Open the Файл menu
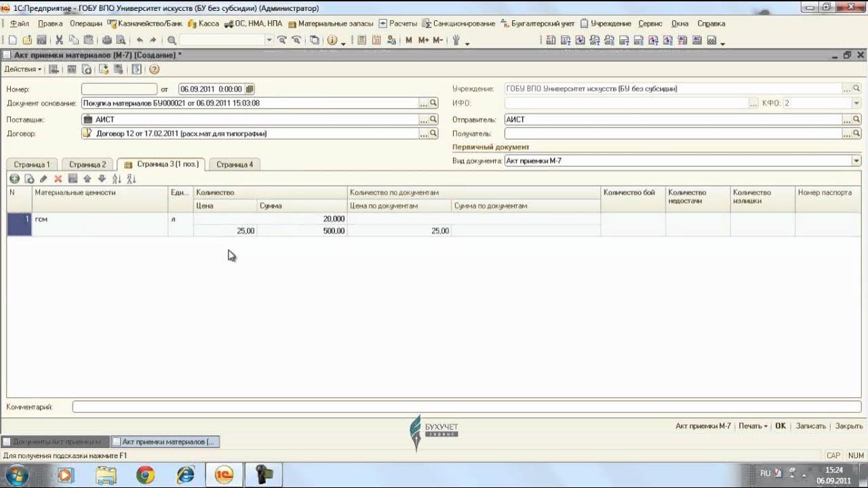The image size is (868, 488). point(19,23)
